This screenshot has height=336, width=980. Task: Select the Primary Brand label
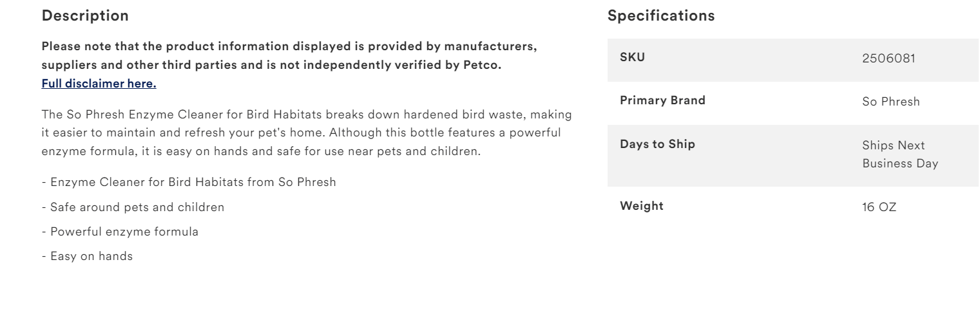tap(662, 100)
